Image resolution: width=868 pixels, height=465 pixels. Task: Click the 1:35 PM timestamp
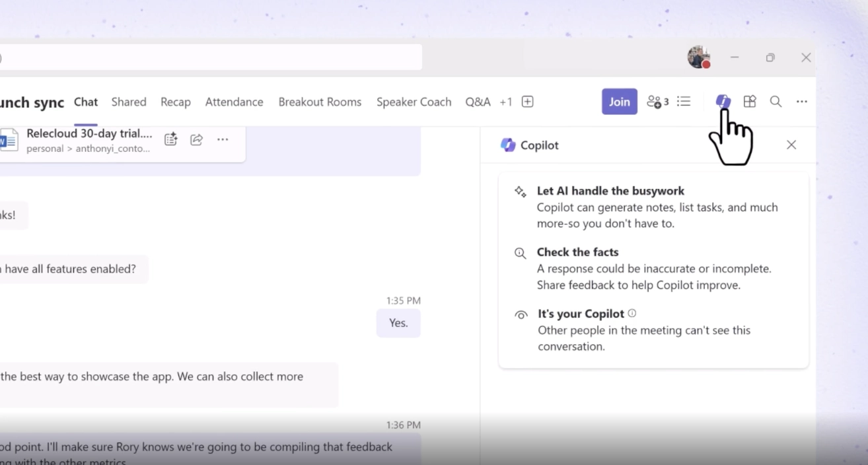pyautogui.click(x=404, y=301)
